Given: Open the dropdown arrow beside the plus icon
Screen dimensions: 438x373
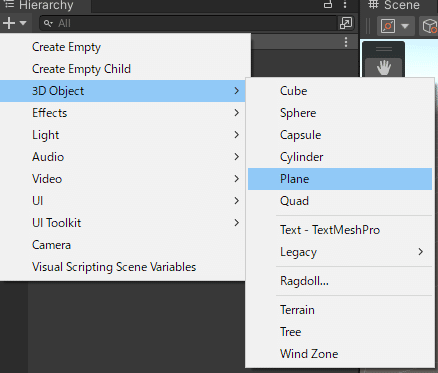Looking at the screenshot, I should [23, 23].
